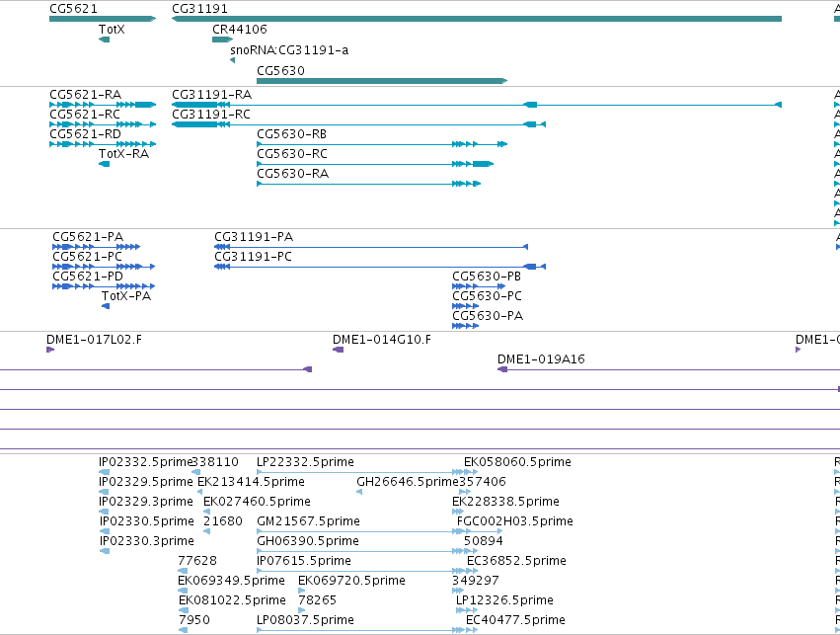Click the GH26646.5prime EST label
This screenshot has height=635, width=840.
tap(408, 482)
